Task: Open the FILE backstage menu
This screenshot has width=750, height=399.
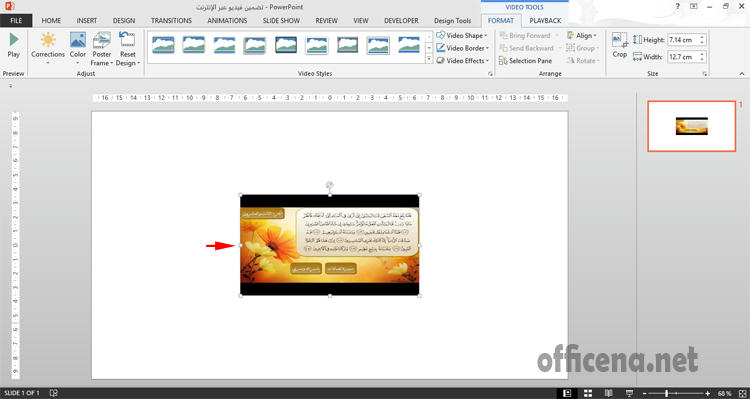Action: [x=16, y=21]
